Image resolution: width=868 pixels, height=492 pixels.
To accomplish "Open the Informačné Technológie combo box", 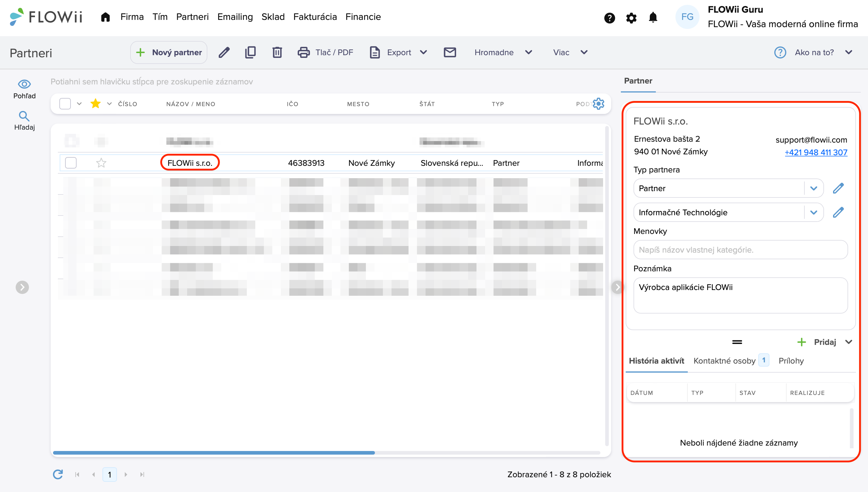I will 728,212.
